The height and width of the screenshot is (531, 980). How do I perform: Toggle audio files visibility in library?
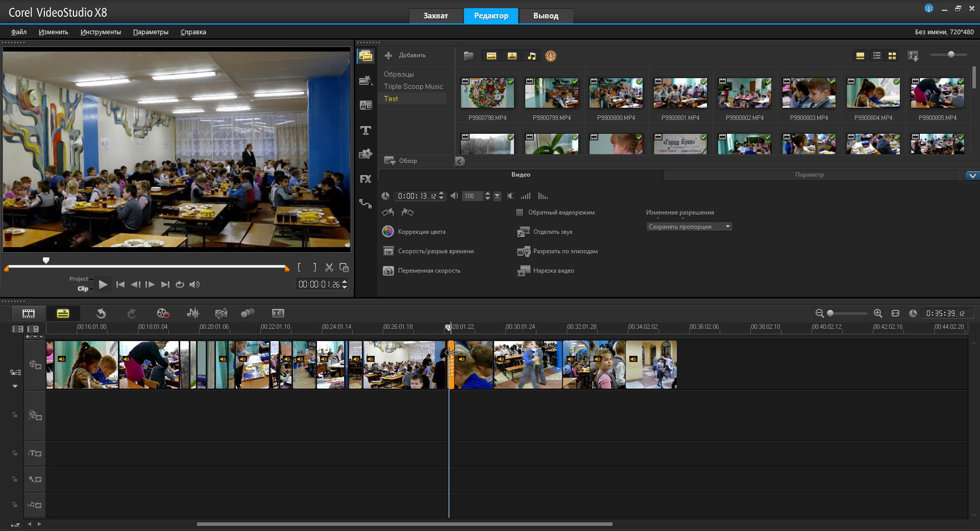pyautogui.click(x=532, y=56)
